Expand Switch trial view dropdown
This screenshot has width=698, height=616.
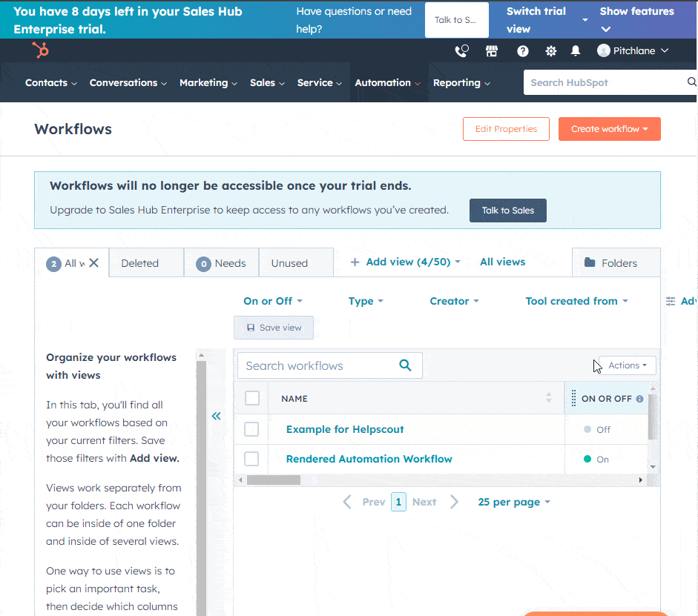(547, 20)
